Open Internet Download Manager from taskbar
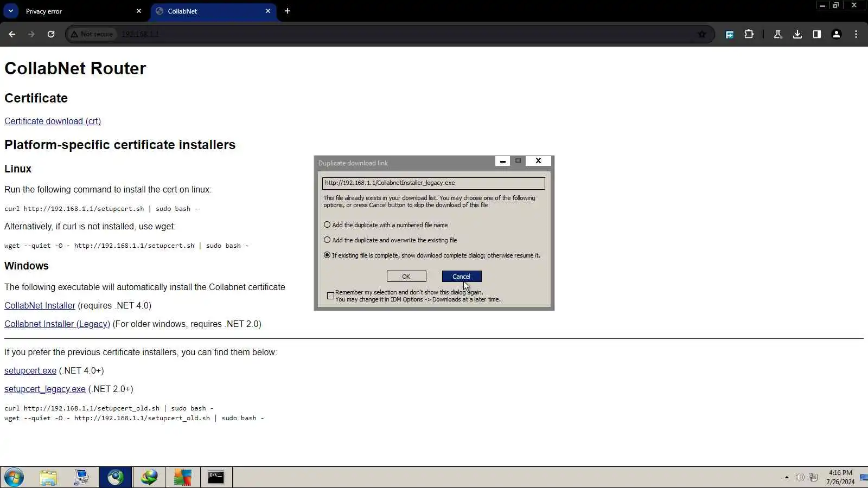 pos(149,478)
